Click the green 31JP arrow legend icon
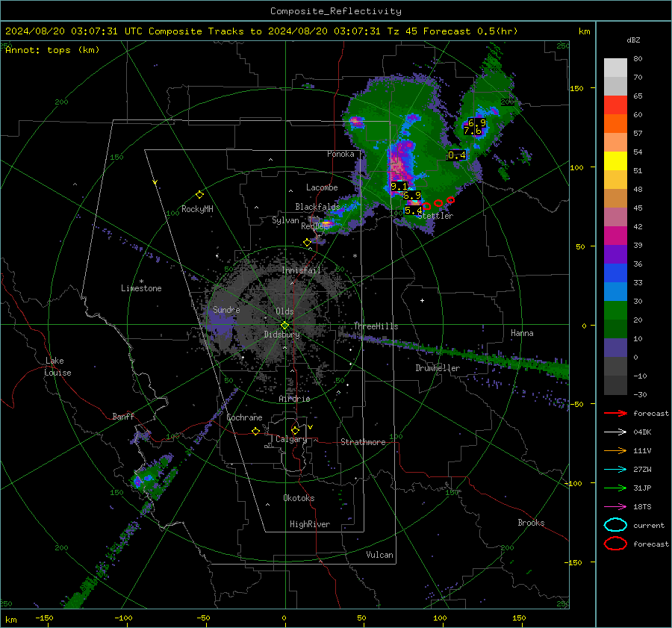 tap(615, 488)
